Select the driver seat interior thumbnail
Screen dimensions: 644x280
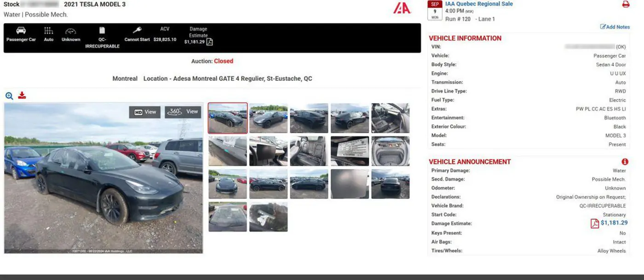tap(391, 118)
